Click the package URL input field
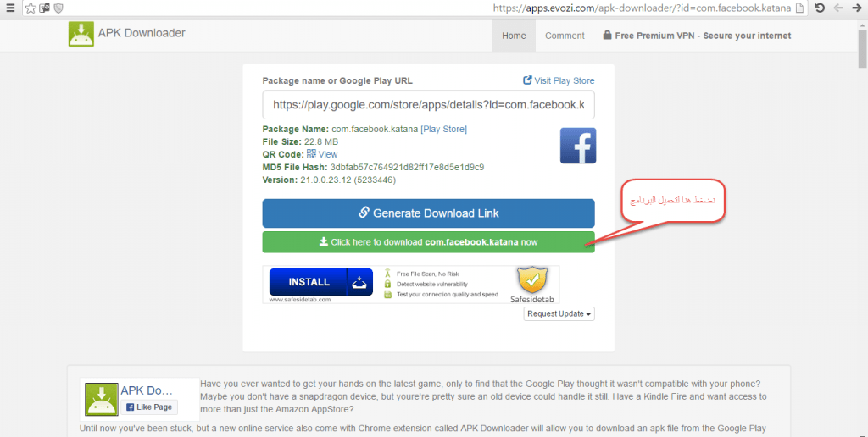This screenshot has height=437, width=868. click(428, 104)
